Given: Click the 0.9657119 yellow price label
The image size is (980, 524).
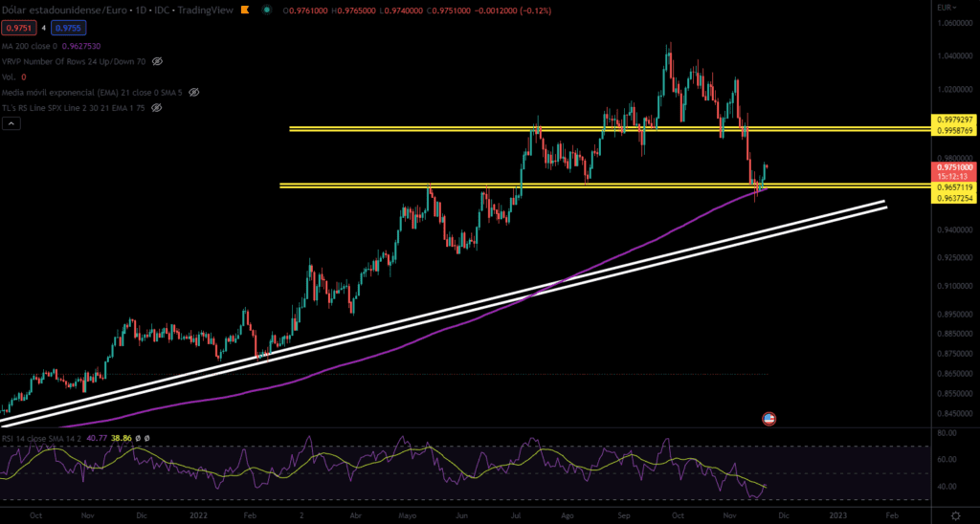Looking at the screenshot, I should point(952,186).
